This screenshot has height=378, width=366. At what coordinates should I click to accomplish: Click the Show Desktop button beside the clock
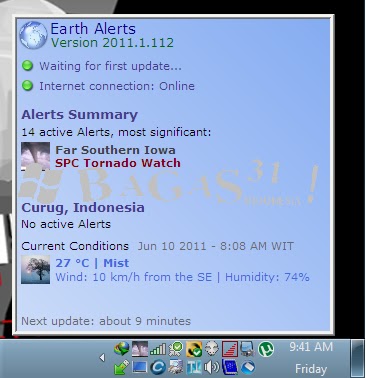click(358, 358)
